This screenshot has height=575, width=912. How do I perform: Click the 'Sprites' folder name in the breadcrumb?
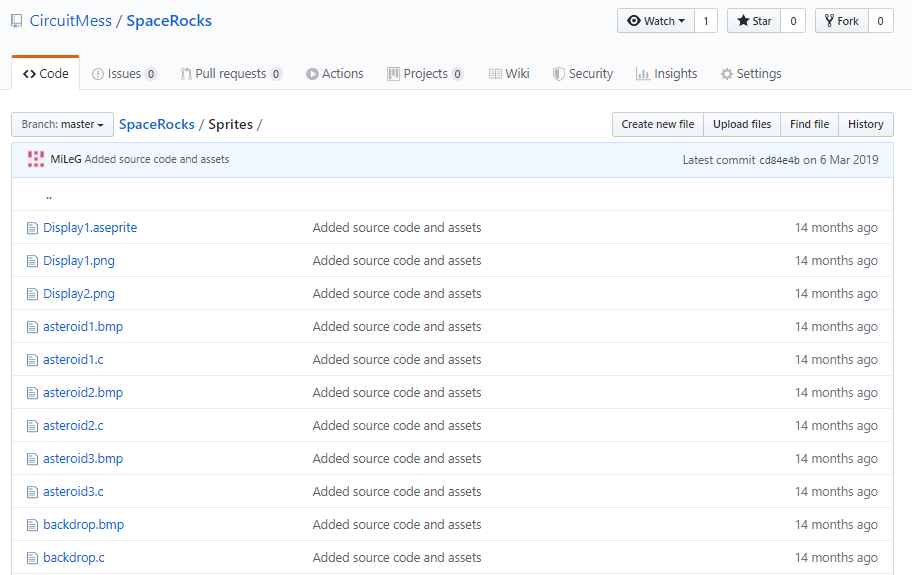(x=231, y=124)
